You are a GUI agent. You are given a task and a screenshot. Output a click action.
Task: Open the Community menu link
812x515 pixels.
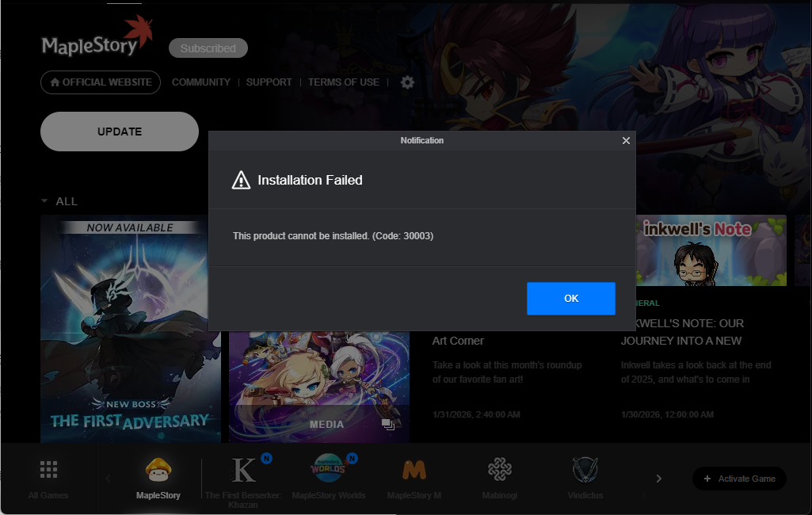coord(200,82)
